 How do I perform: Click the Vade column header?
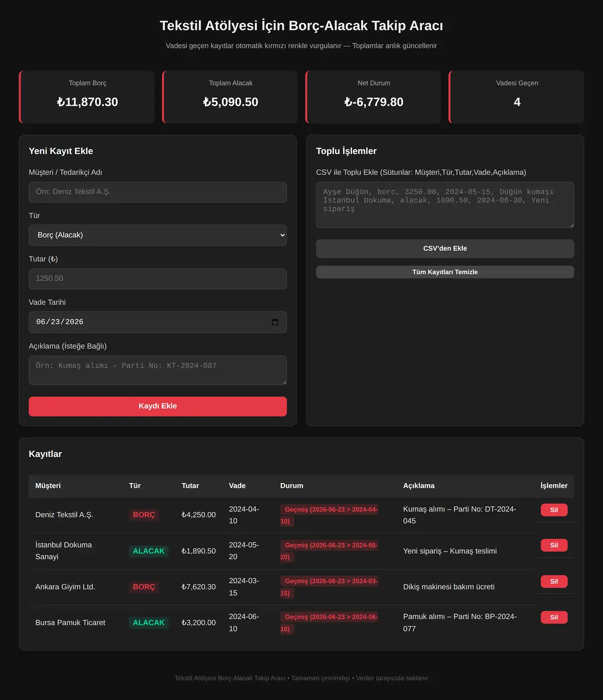pyautogui.click(x=237, y=486)
